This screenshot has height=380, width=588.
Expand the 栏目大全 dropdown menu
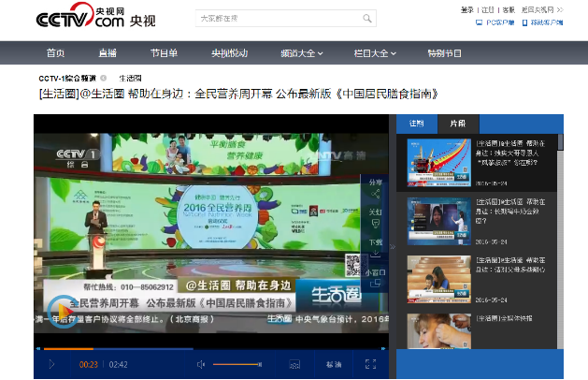click(375, 53)
